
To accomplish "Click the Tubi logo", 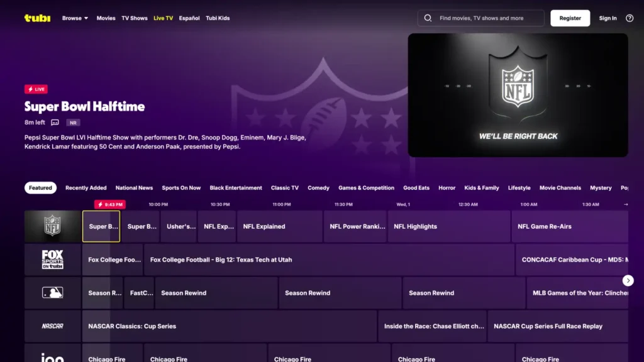I will (37, 18).
